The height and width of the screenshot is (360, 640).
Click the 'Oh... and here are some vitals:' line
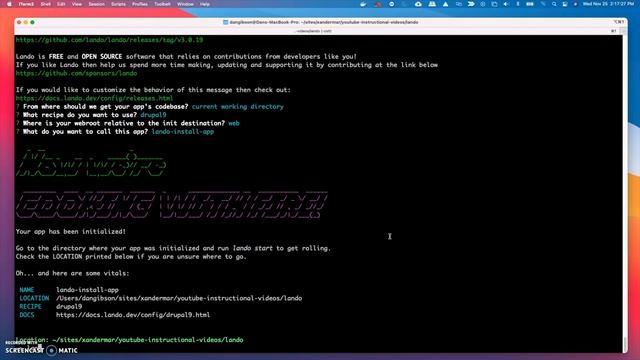[x=72, y=273]
